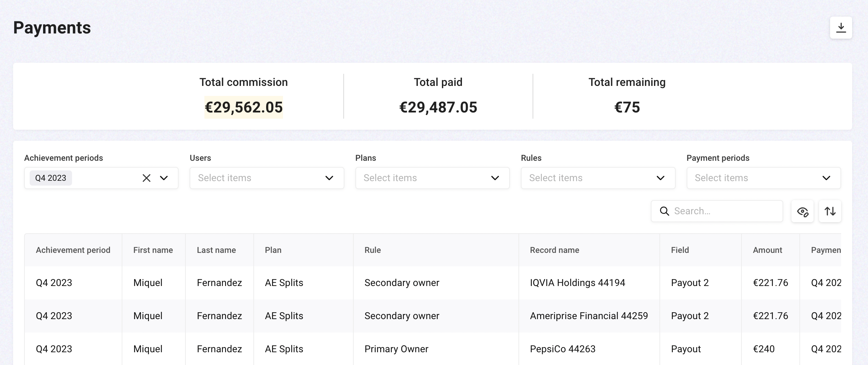Click Secondary owner in the IQVIA row

(x=402, y=283)
